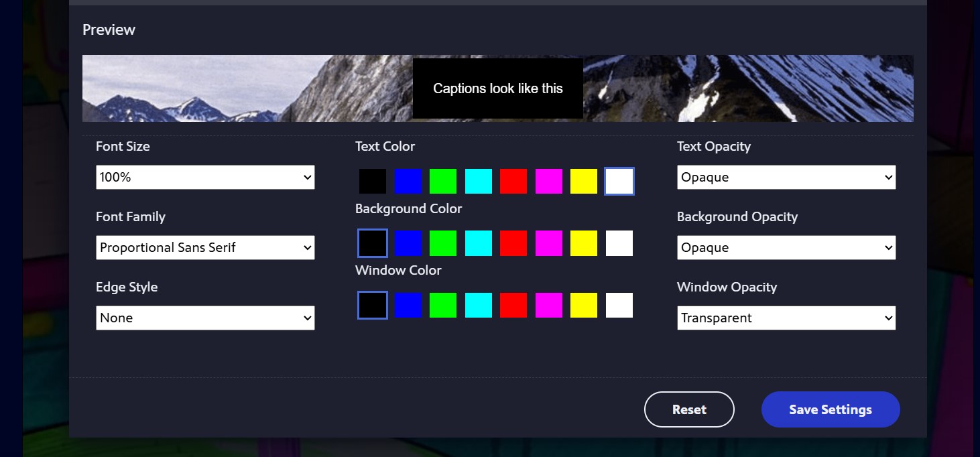Choose yellow Window Color swatch
The width and height of the screenshot is (980, 457).
(x=584, y=305)
